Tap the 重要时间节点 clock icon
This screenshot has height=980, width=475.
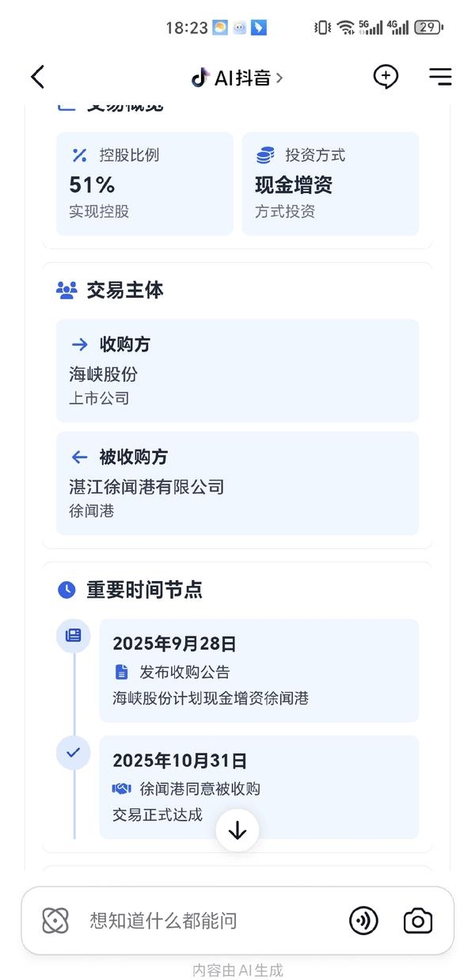[66, 590]
